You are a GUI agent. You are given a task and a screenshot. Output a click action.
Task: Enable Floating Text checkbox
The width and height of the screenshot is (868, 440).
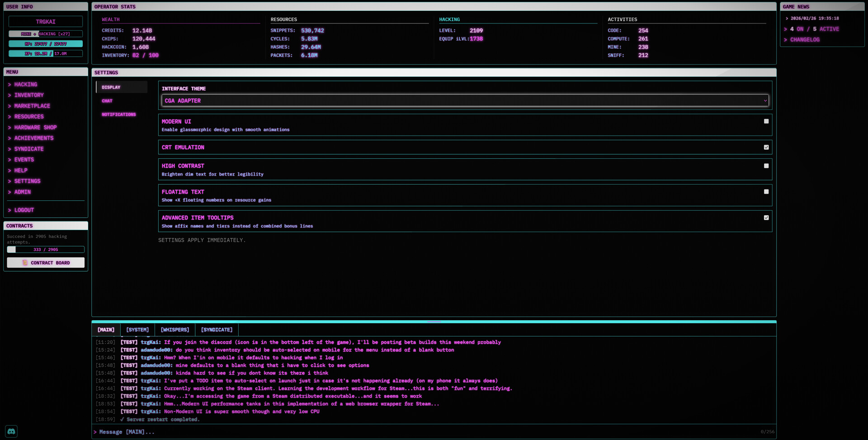tap(766, 192)
